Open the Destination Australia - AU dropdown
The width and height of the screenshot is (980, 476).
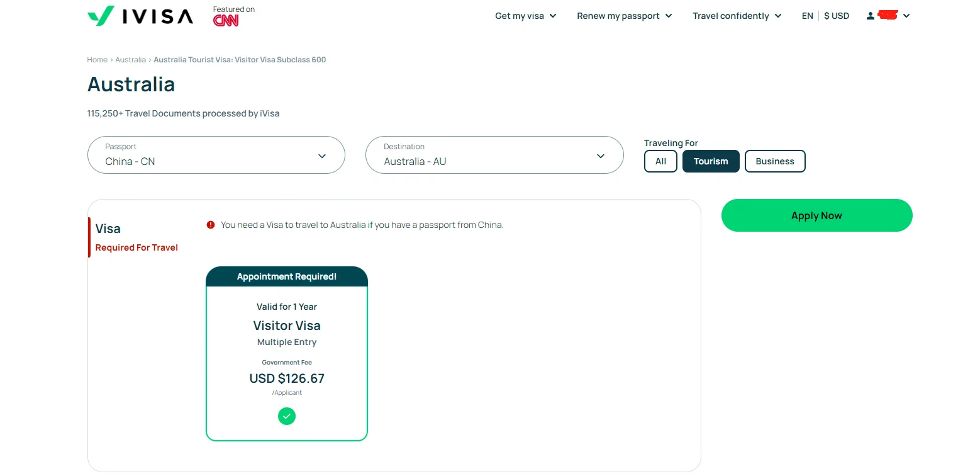click(x=494, y=155)
